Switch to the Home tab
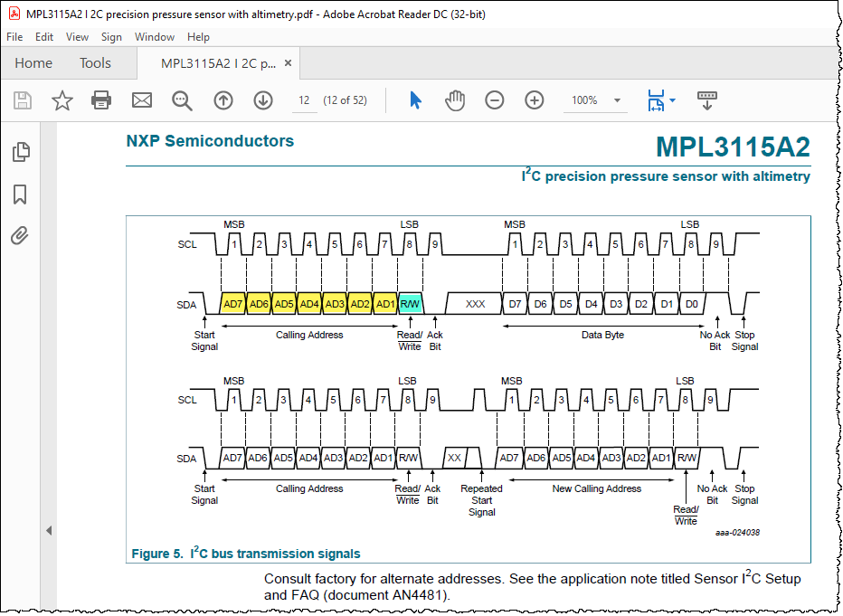The width and height of the screenshot is (843, 616). pyautogui.click(x=33, y=63)
